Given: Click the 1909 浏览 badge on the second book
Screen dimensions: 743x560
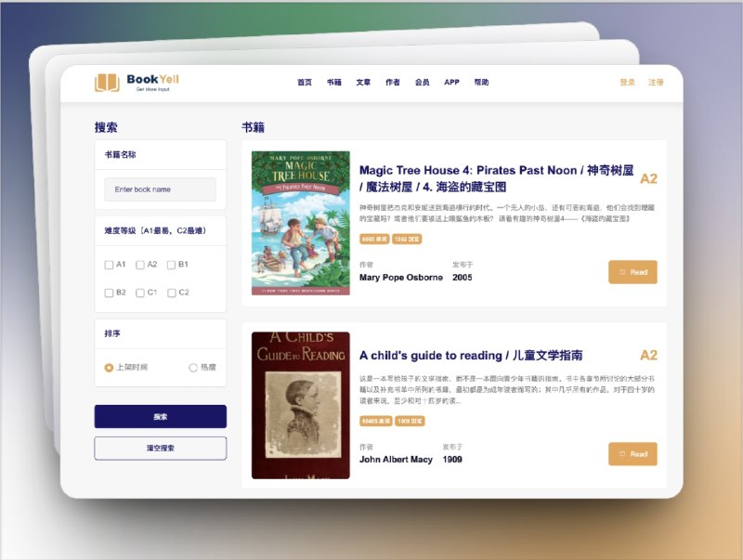Looking at the screenshot, I should pos(410,421).
